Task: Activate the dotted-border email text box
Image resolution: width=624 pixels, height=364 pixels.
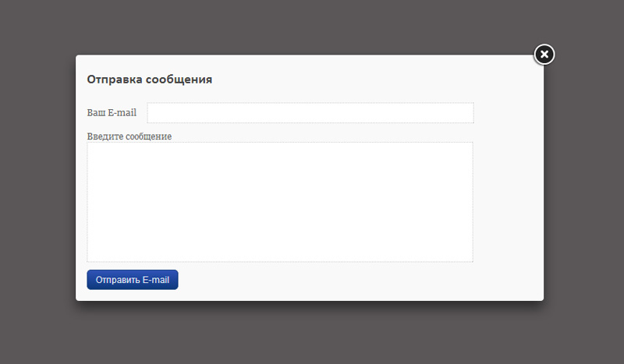Action: [310, 112]
